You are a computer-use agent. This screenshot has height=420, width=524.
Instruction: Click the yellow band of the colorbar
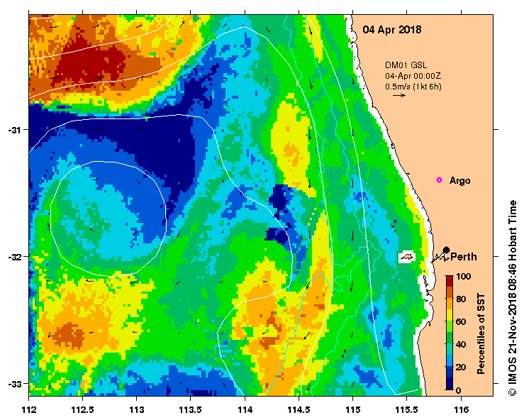point(449,315)
